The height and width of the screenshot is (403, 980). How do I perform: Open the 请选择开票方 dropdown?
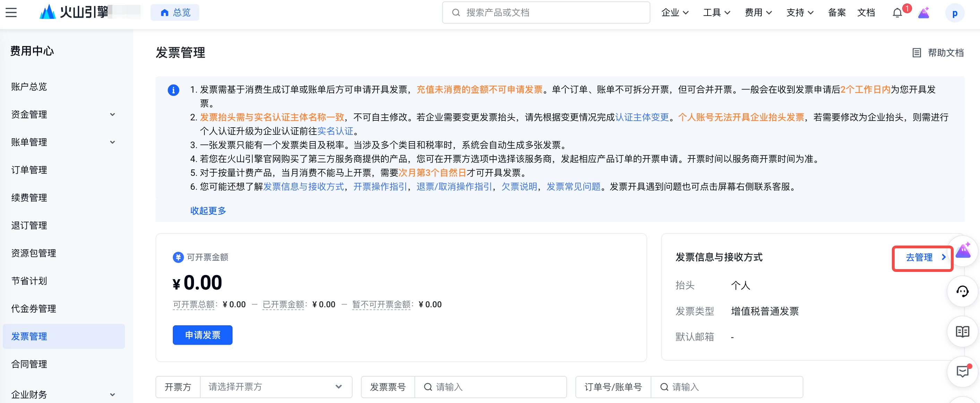coord(276,387)
